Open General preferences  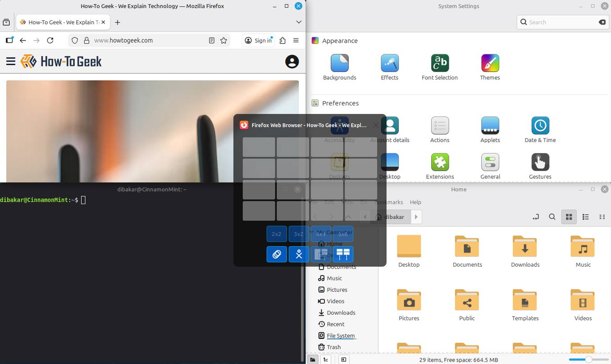tap(490, 166)
